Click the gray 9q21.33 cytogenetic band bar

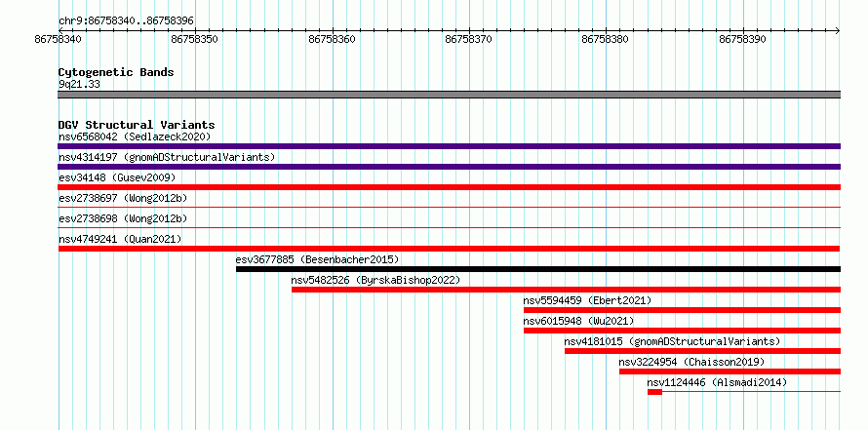pos(450,95)
